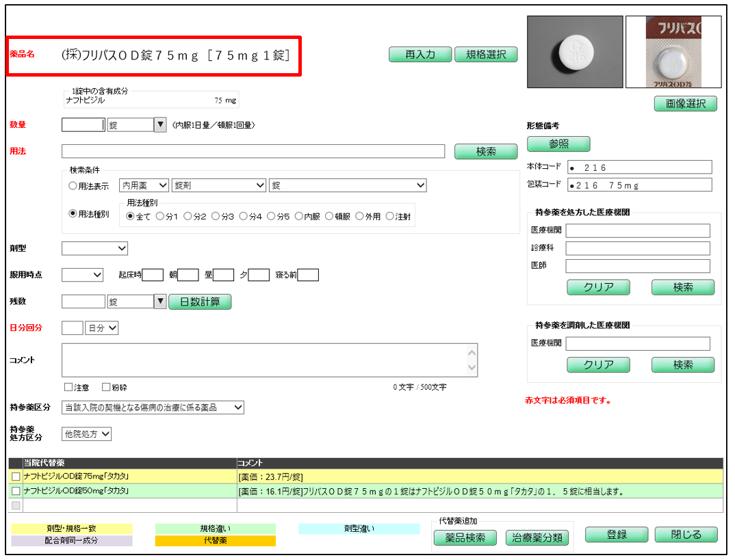Open the 数量 unit dropdown arrow
Screen dimensions: 735x560
tap(160, 124)
